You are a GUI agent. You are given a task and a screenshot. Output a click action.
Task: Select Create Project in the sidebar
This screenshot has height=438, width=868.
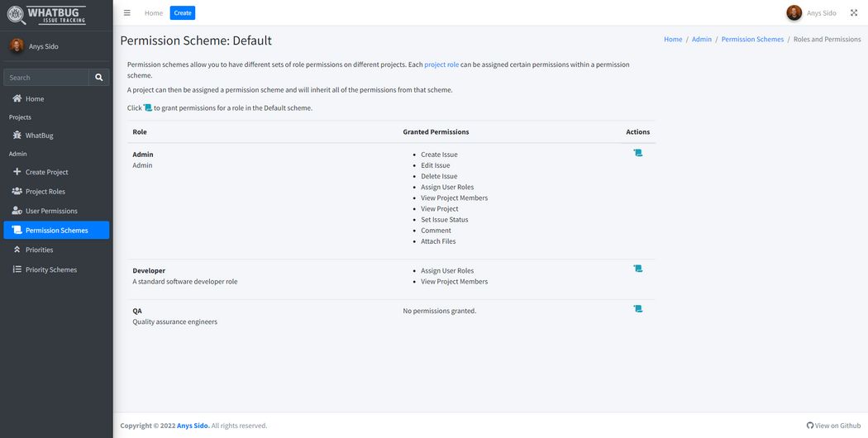pyautogui.click(x=46, y=172)
